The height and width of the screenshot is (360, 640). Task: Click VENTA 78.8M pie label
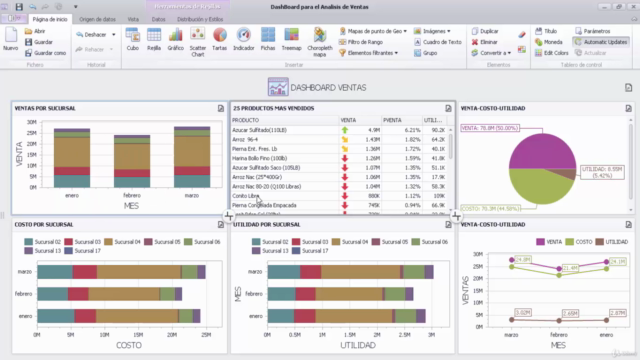point(490,128)
